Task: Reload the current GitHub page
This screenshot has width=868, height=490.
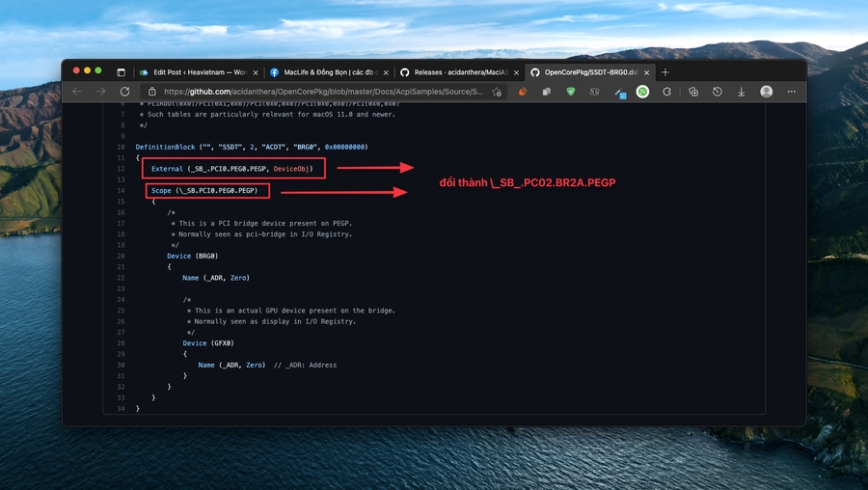Action: click(124, 92)
